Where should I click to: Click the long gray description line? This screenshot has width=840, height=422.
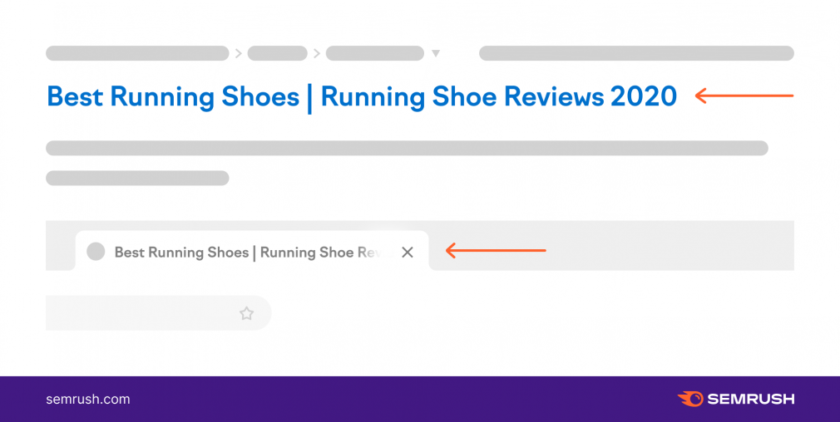pyautogui.click(x=406, y=148)
